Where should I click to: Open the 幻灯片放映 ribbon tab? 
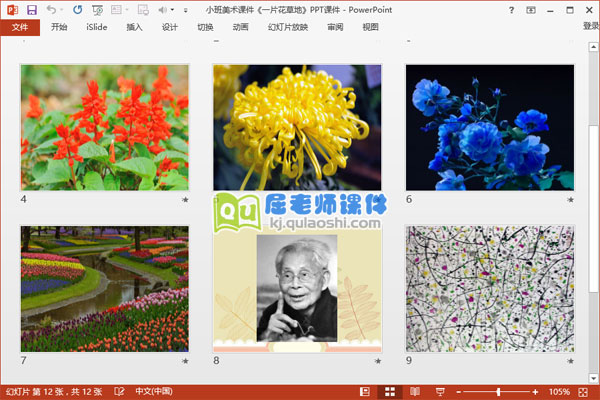[288, 27]
